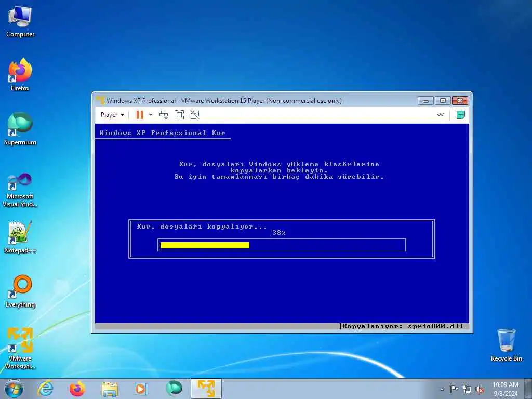532x399 pixels.
Task: Close the VMware Player window
Action: [x=460, y=100]
